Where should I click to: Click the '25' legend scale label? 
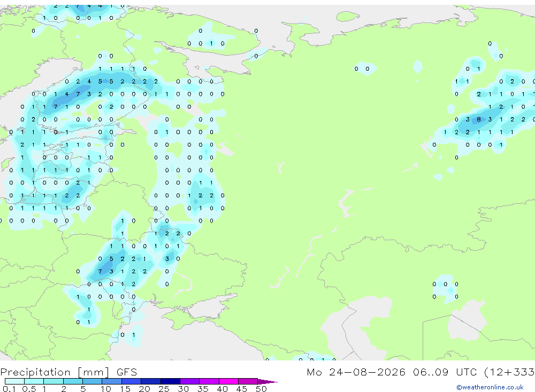click(x=164, y=389)
